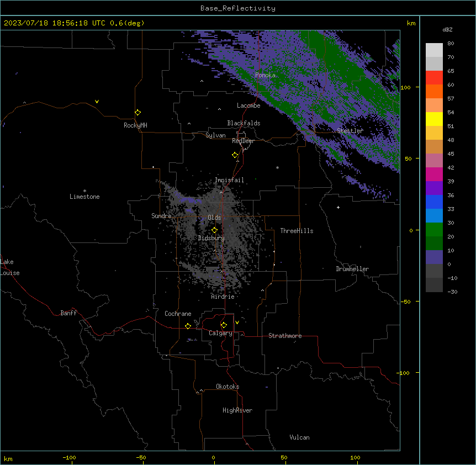Click the HighRiver label

click(x=237, y=410)
